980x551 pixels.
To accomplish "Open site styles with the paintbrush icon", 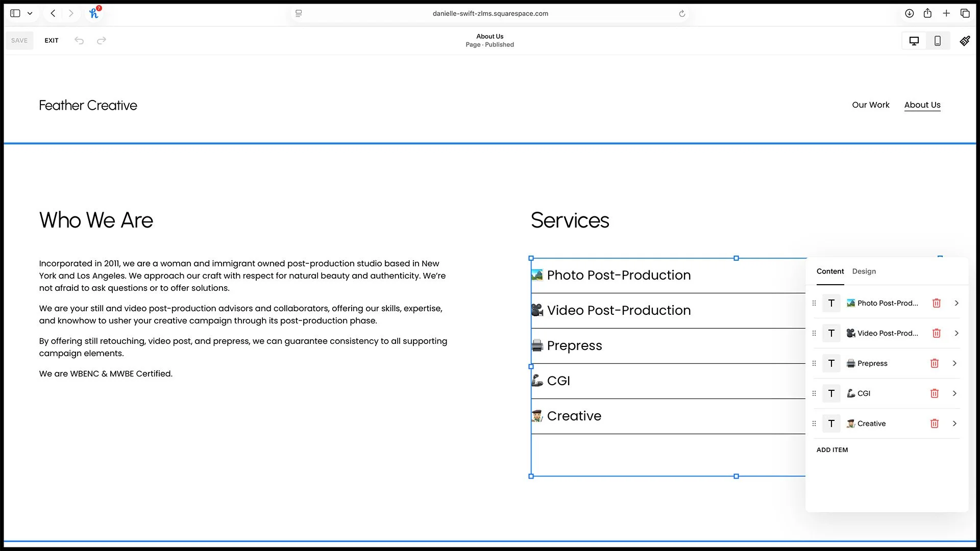I will [x=965, y=40].
